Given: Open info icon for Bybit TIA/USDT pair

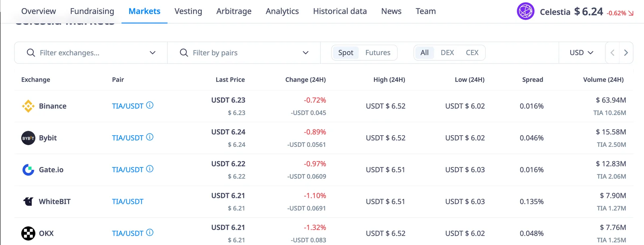Looking at the screenshot, I should [x=150, y=137].
